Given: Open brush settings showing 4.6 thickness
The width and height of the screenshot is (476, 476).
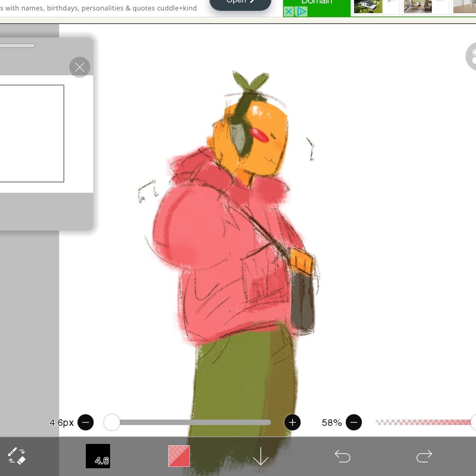Looking at the screenshot, I should click(x=98, y=456).
